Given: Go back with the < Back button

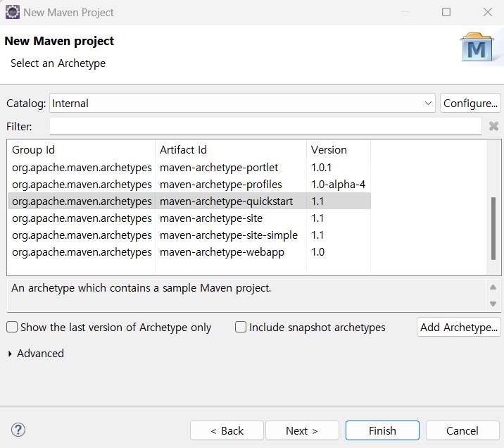Looking at the screenshot, I should (227, 430).
